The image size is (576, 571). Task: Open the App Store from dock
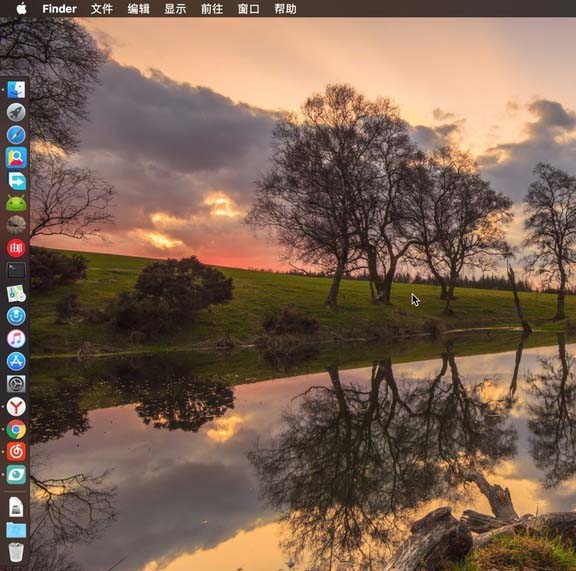pos(16,362)
